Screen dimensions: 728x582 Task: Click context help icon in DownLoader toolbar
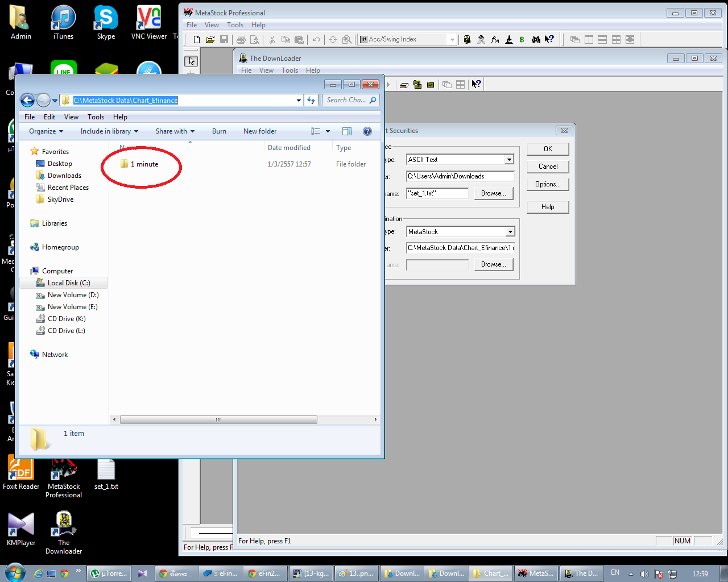pyautogui.click(x=477, y=84)
